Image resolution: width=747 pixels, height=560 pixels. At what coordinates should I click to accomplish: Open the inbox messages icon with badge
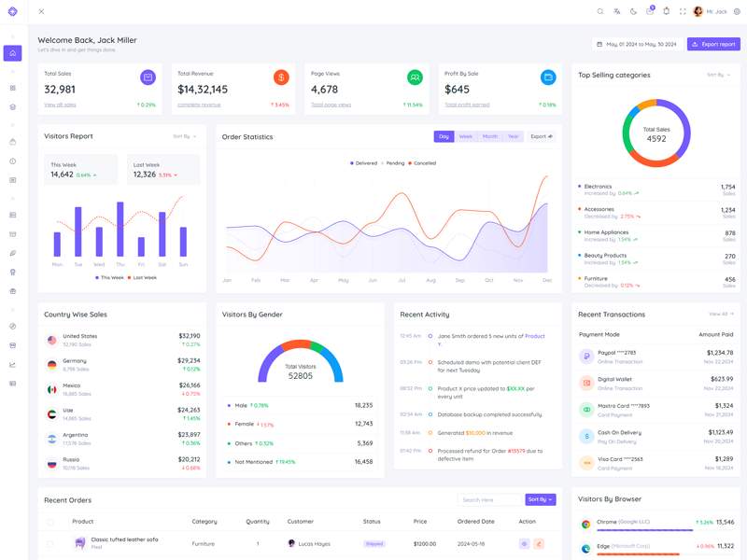(x=650, y=12)
